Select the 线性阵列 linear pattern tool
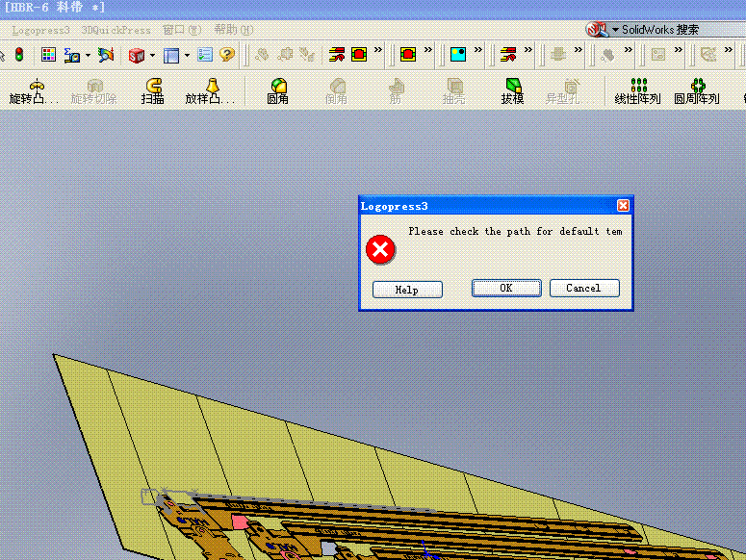The image size is (746, 560). (637, 91)
